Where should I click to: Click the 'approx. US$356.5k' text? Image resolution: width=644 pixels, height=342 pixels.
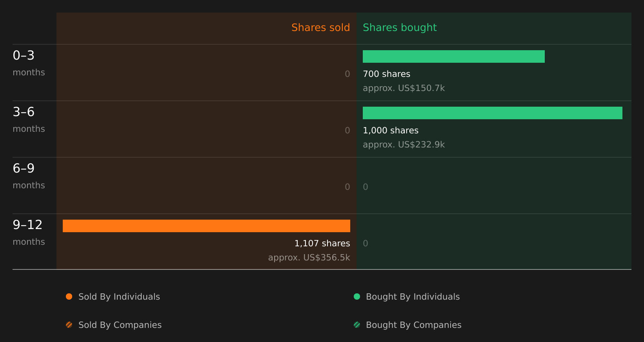pyautogui.click(x=309, y=258)
